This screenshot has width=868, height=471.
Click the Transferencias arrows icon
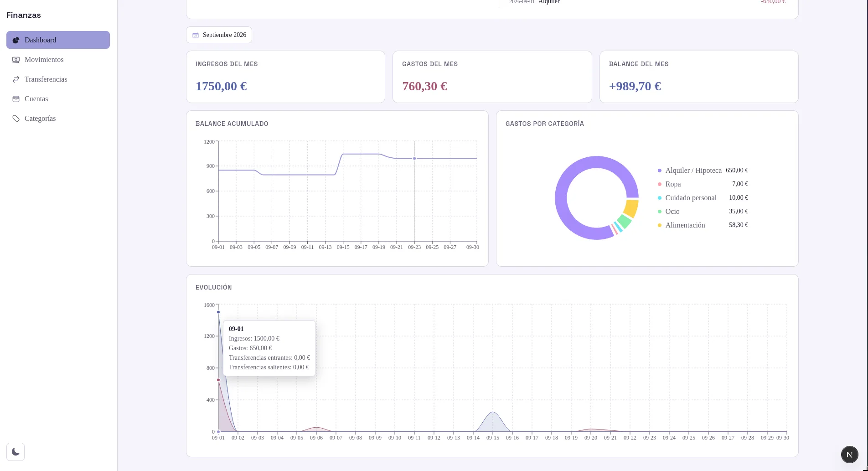click(16, 79)
